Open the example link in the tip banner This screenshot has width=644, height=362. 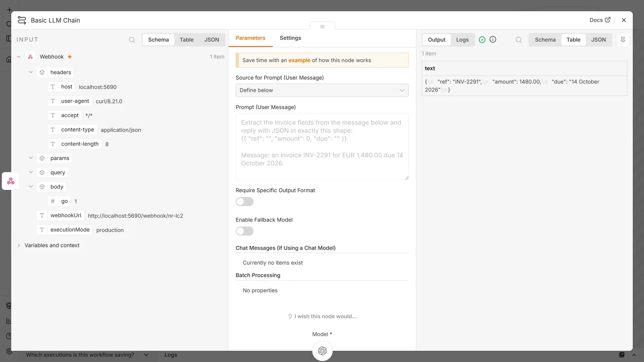(x=299, y=60)
